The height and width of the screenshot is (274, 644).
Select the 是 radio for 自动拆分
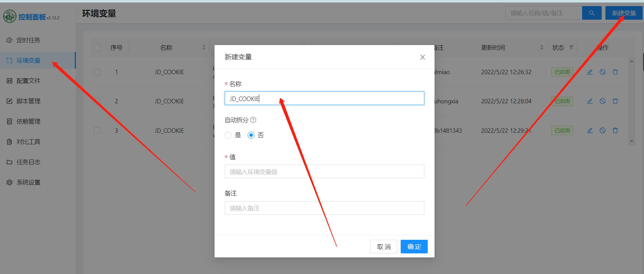point(228,135)
